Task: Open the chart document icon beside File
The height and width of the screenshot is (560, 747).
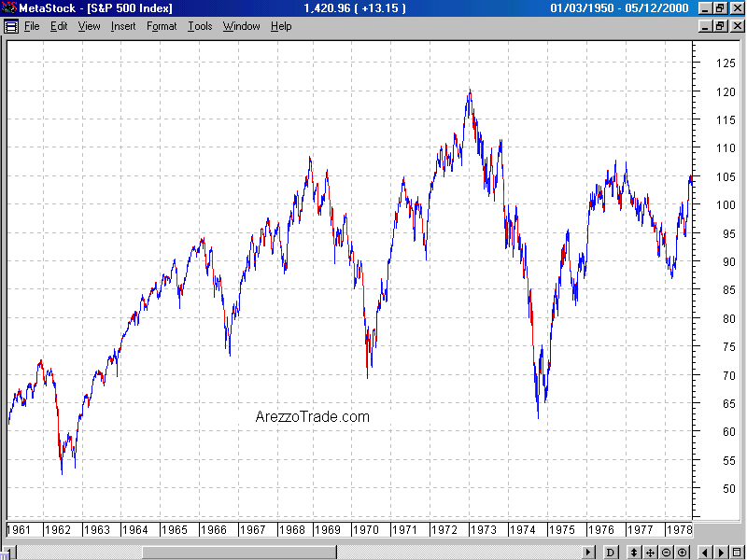Action: point(10,26)
